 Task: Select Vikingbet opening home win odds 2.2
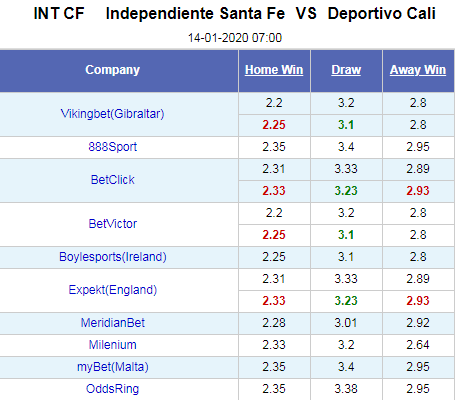point(274,103)
